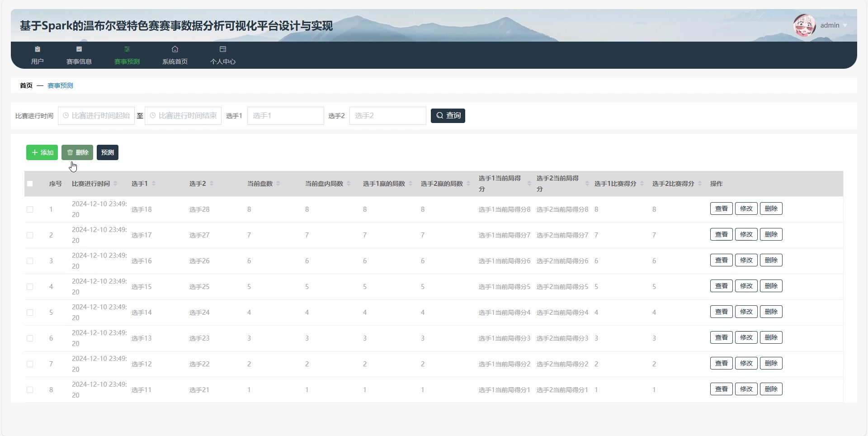Click the admin avatar picture
This screenshot has height=436, width=868.
(x=805, y=25)
